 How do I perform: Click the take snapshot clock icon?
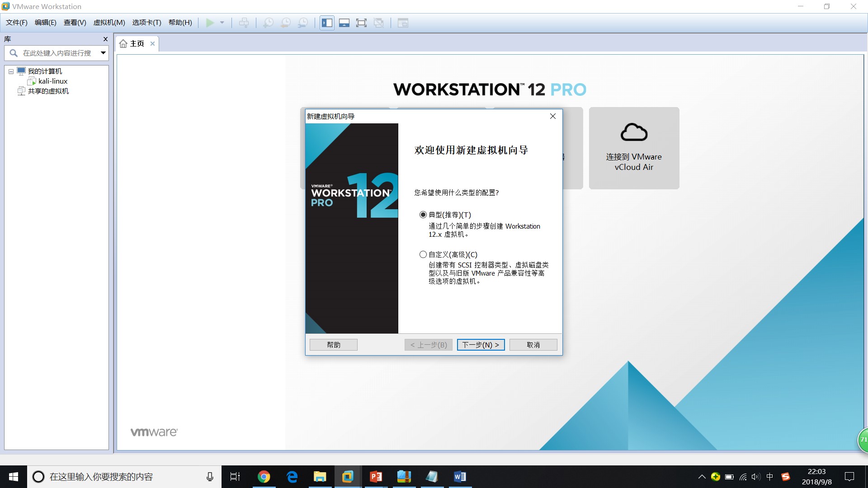[268, 23]
